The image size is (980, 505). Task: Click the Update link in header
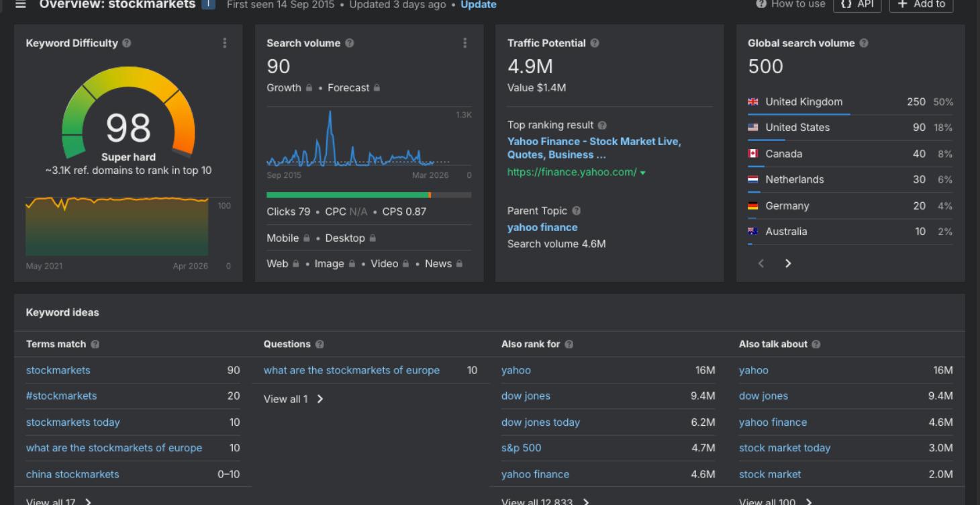coord(479,5)
